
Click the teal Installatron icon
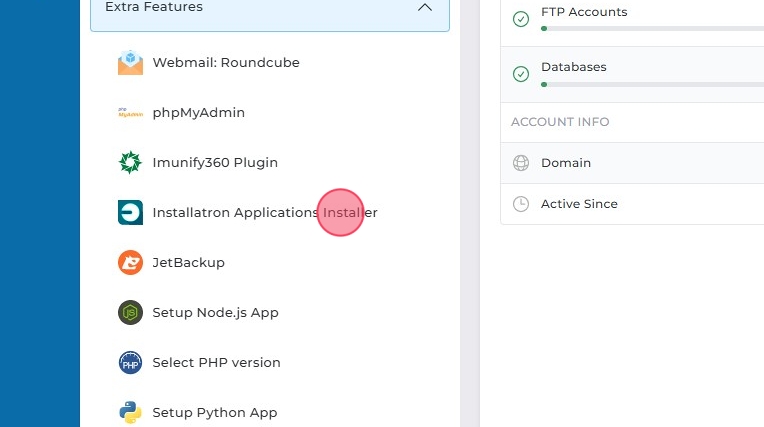coord(130,212)
